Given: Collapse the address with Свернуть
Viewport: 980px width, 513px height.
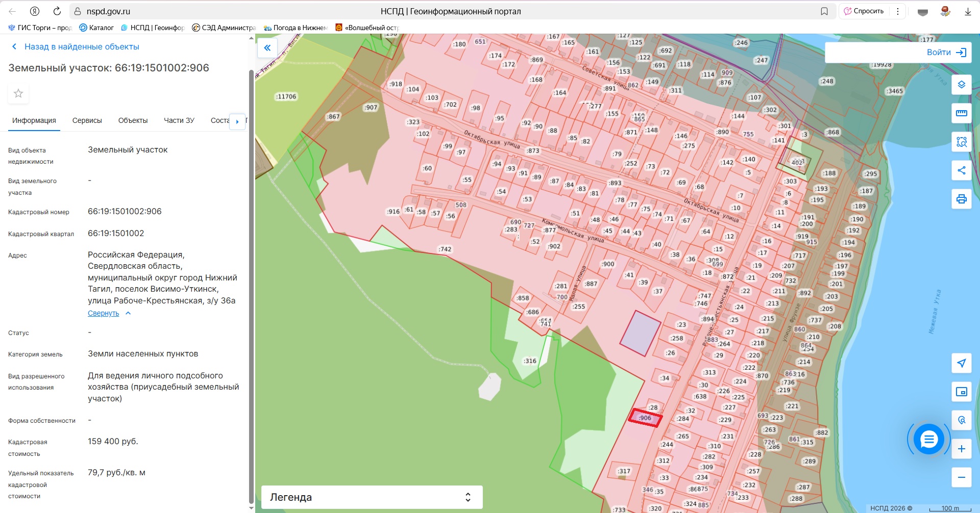Looking at the screenshot, I should click(103, 313).
